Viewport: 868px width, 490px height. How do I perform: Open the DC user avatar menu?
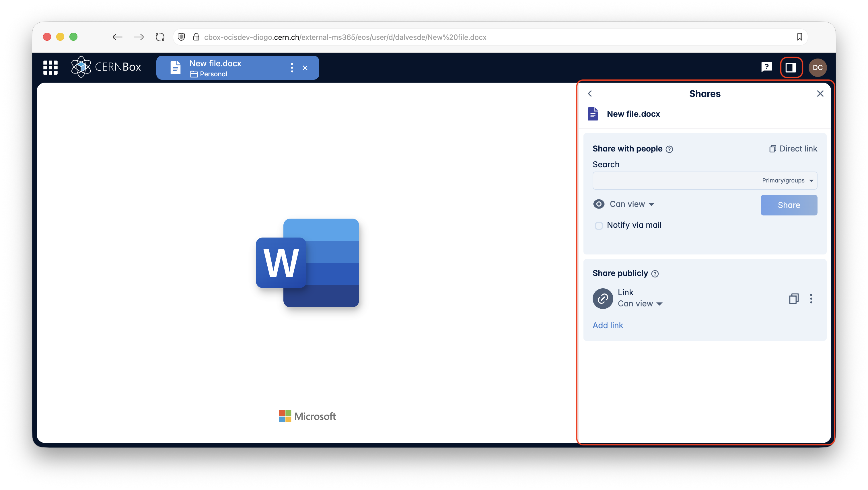click(818, 67)
